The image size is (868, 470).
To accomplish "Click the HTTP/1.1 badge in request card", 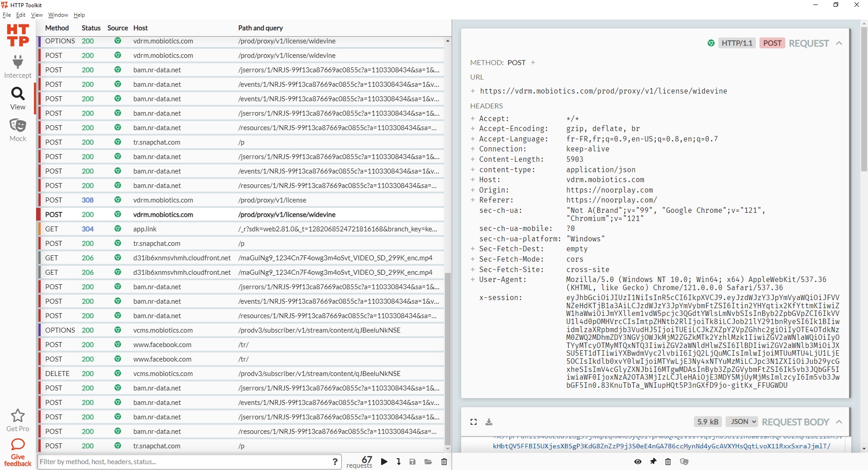I will click(x=737, y=43).
